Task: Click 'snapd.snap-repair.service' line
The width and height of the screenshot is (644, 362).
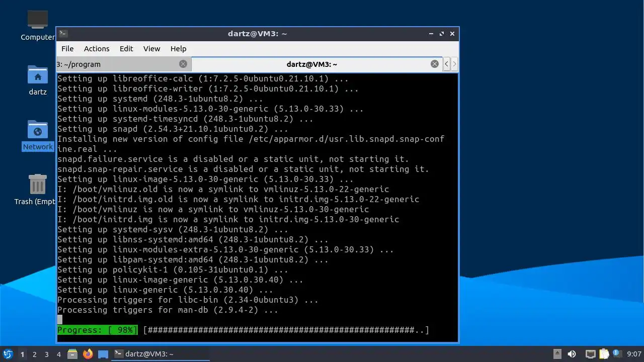Action: [243, 169]
